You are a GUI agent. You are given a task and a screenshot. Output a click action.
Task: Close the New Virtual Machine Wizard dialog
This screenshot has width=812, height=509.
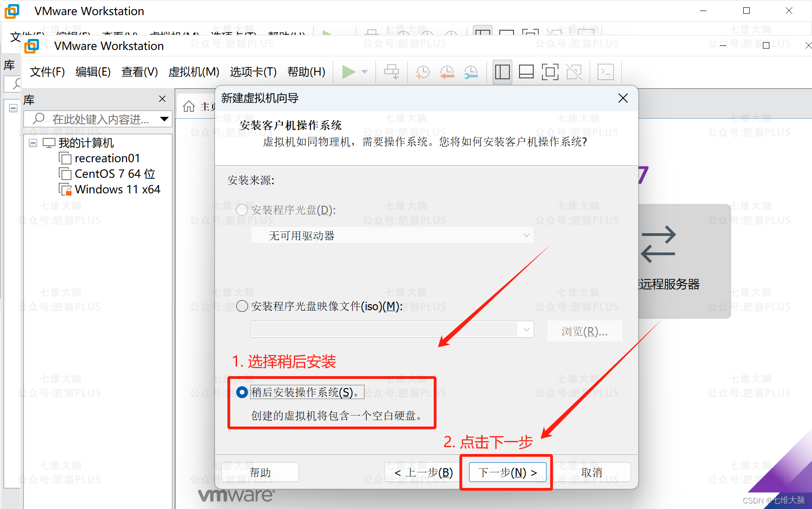point(623,98)
